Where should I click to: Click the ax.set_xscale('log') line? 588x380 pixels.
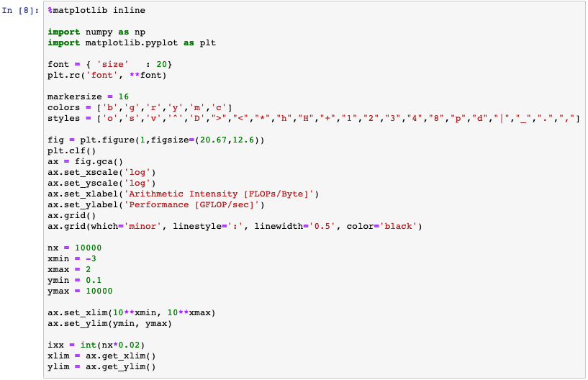[101, 172]
